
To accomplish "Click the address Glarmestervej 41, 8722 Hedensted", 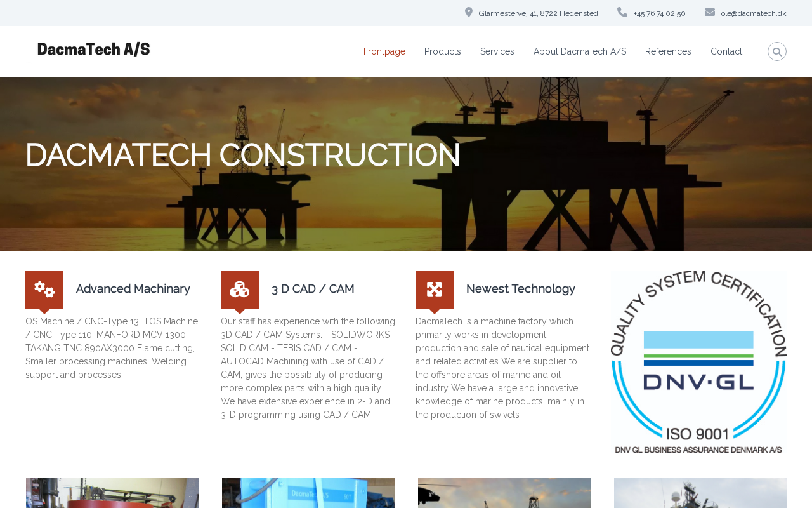I will (539, 13).
